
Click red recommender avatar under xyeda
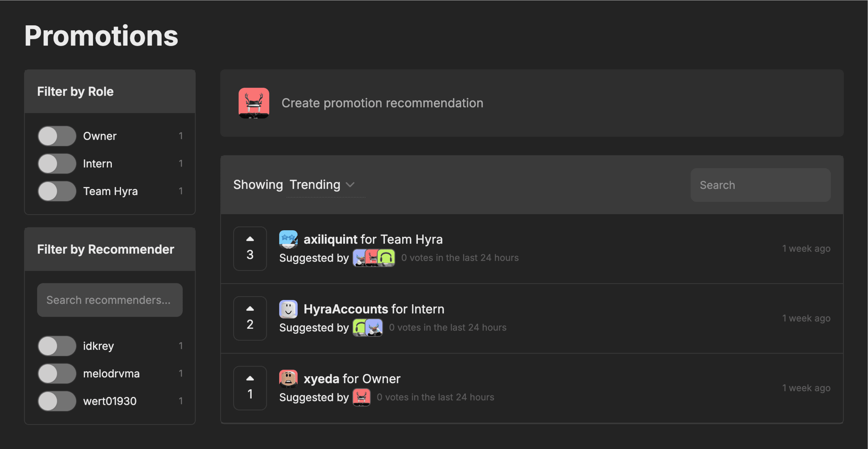pos(361,397)
